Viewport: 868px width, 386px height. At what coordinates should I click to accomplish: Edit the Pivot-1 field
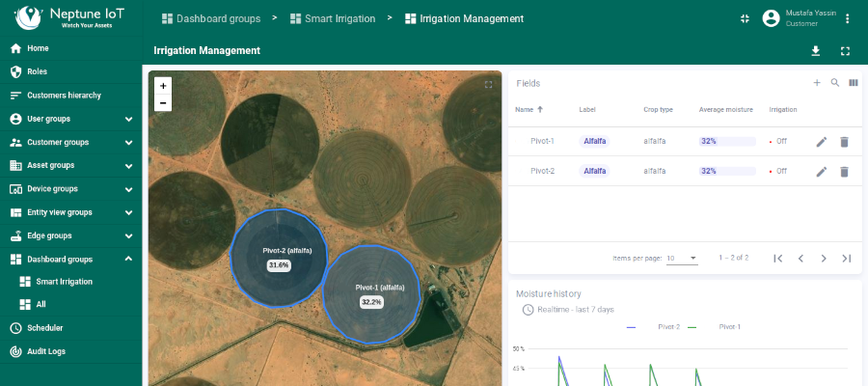point(822,142)
